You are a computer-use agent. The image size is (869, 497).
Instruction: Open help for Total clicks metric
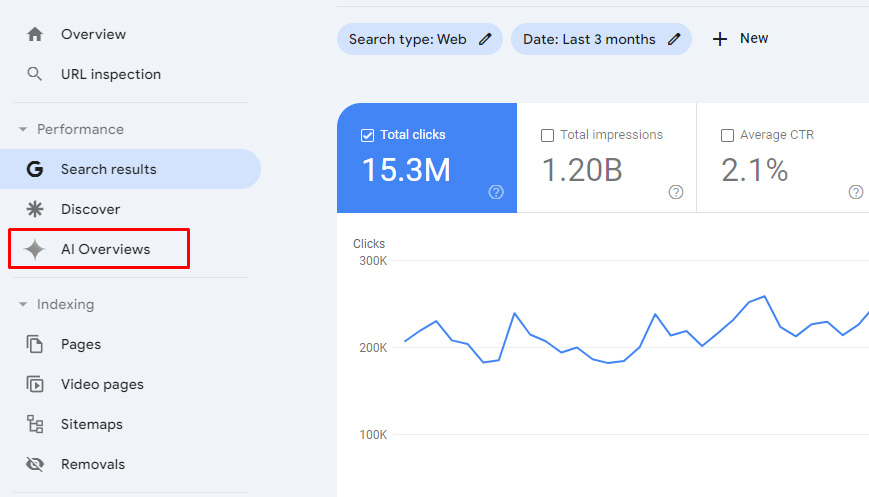(x=496, y=192)
